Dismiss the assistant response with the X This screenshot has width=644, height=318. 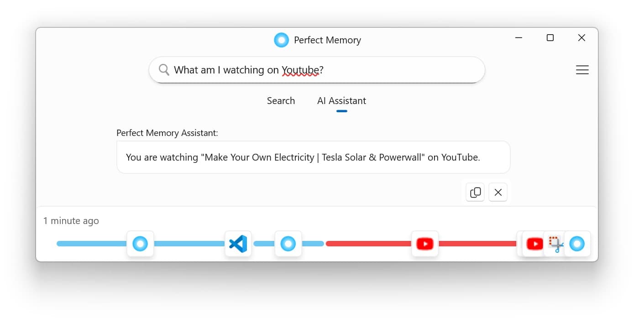click(x=497, y=192)
